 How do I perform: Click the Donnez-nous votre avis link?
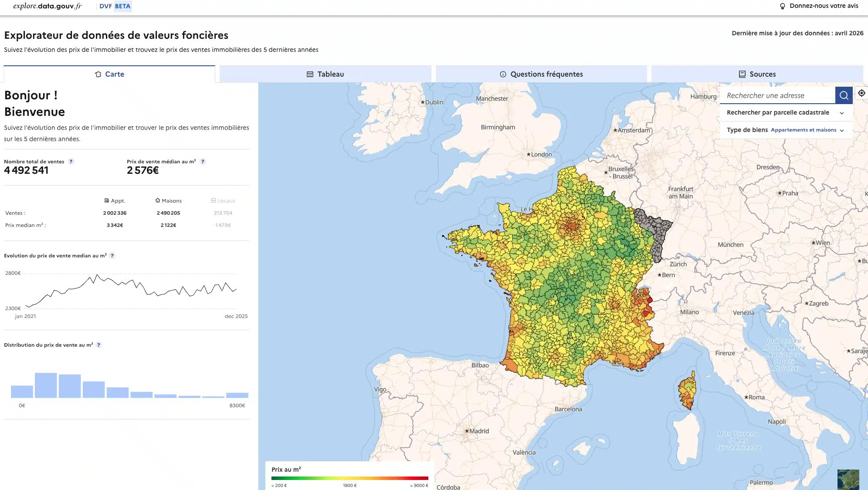824,6
